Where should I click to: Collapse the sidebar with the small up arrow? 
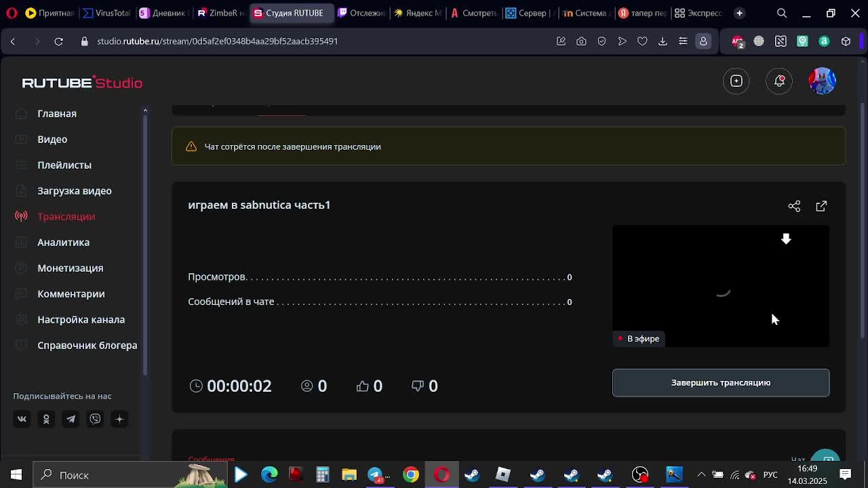(x=144, y=110)
